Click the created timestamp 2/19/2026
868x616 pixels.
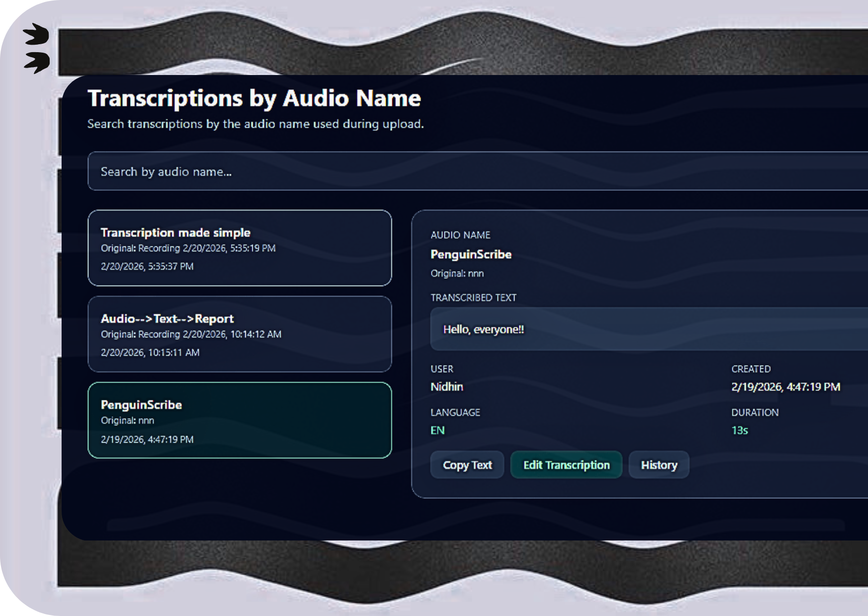click(x=785, y=386)
